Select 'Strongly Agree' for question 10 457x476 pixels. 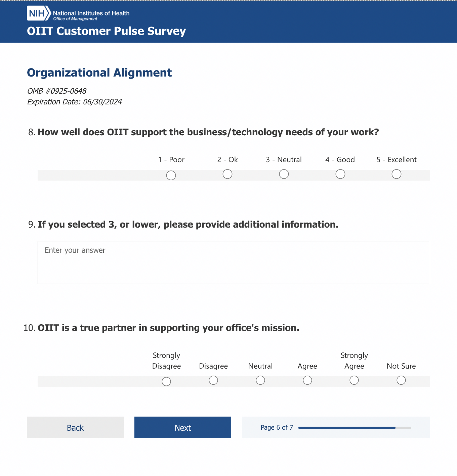pyautogui.click(x=354, y=380)
